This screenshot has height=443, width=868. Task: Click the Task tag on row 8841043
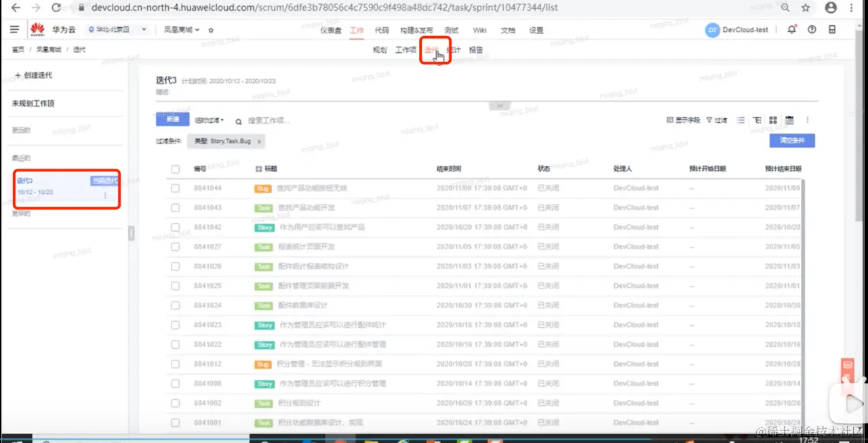coord(263,207)
